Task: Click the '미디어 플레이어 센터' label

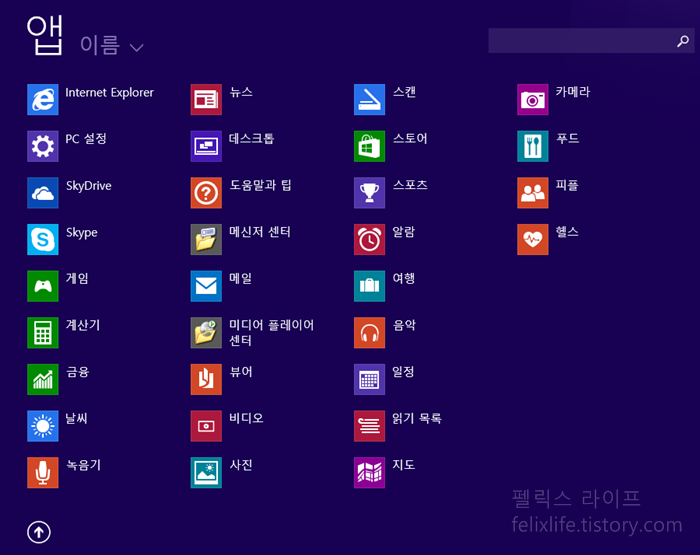Action: (271, 333)
